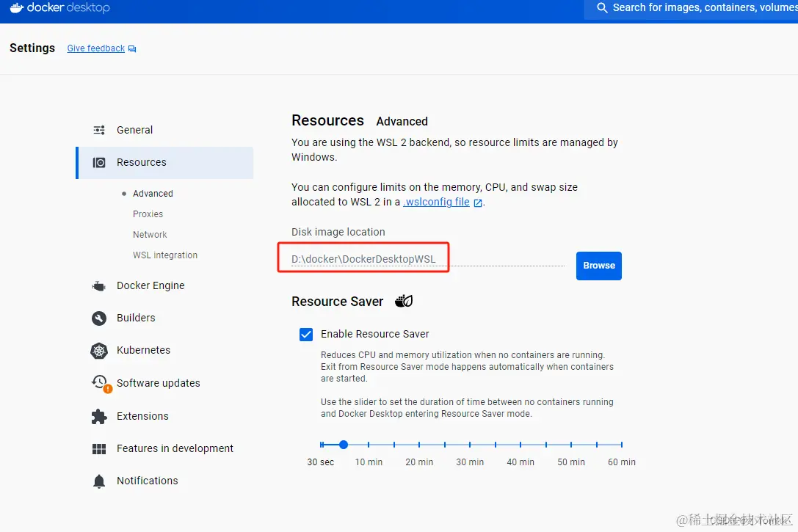
Task: Click the Resources disk icon
Action: point(99,163)
